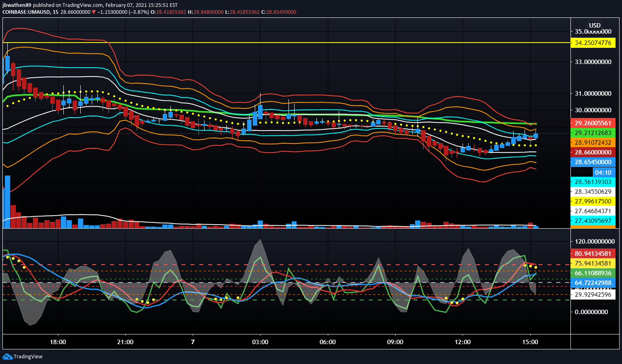622x364 pixels.
Task: Click the yellow 34.25074776 price label
Action: (593, 43)
